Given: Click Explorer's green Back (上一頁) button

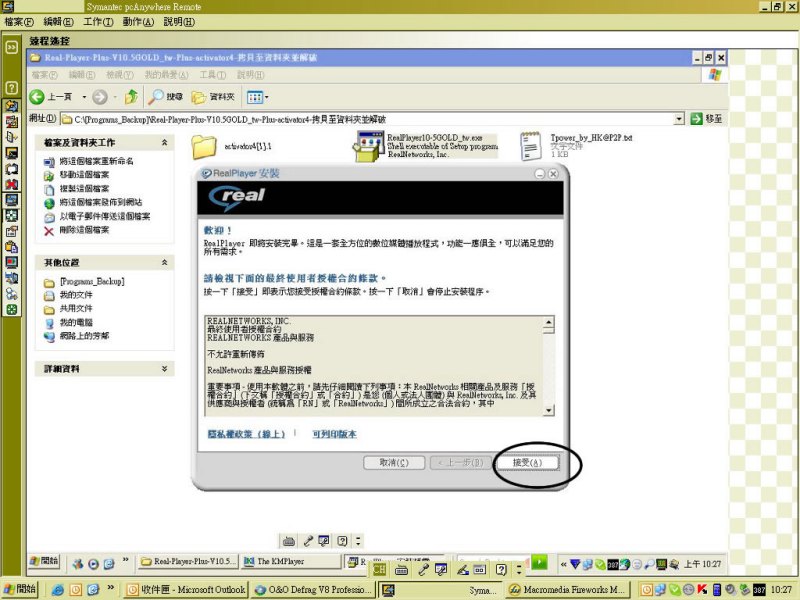Looking at the screenshot, I should coord(51,96).
